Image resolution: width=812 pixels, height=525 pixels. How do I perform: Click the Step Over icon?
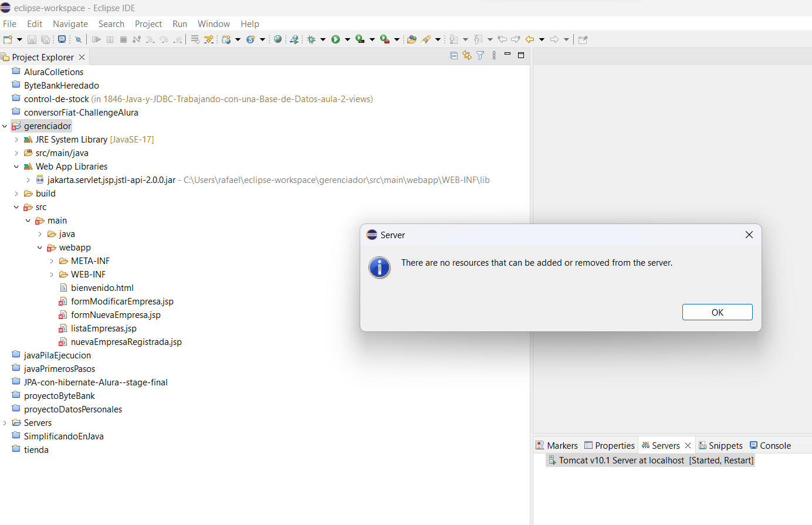[x=164, y=39]
